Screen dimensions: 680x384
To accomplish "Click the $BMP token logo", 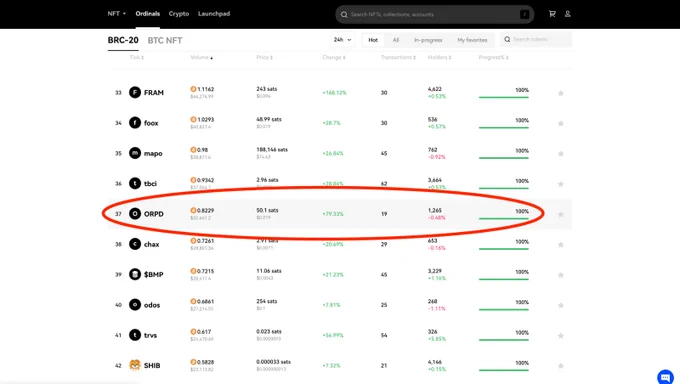I will click(135, 274).
